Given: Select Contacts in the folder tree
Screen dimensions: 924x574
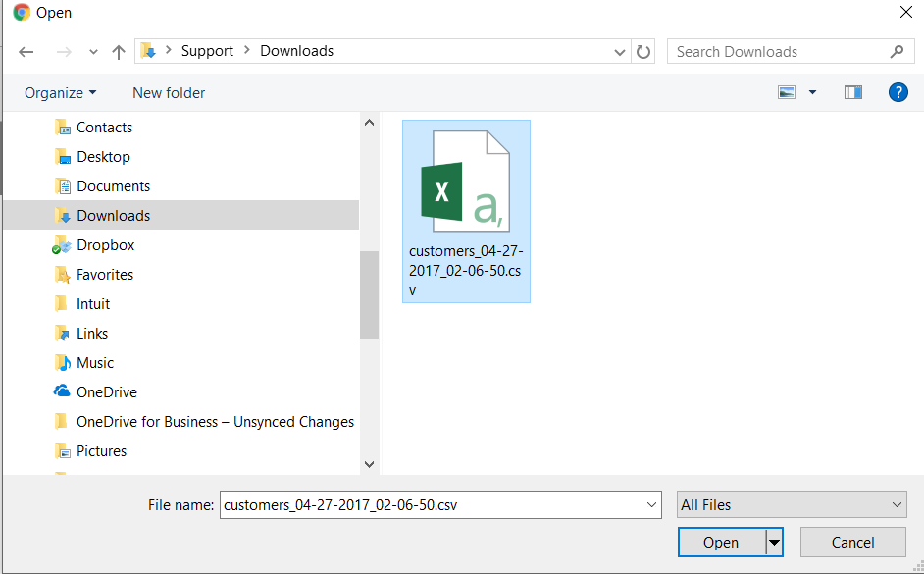Looking at the screenshot, I should pyautogui.click(x=104, y=128).
